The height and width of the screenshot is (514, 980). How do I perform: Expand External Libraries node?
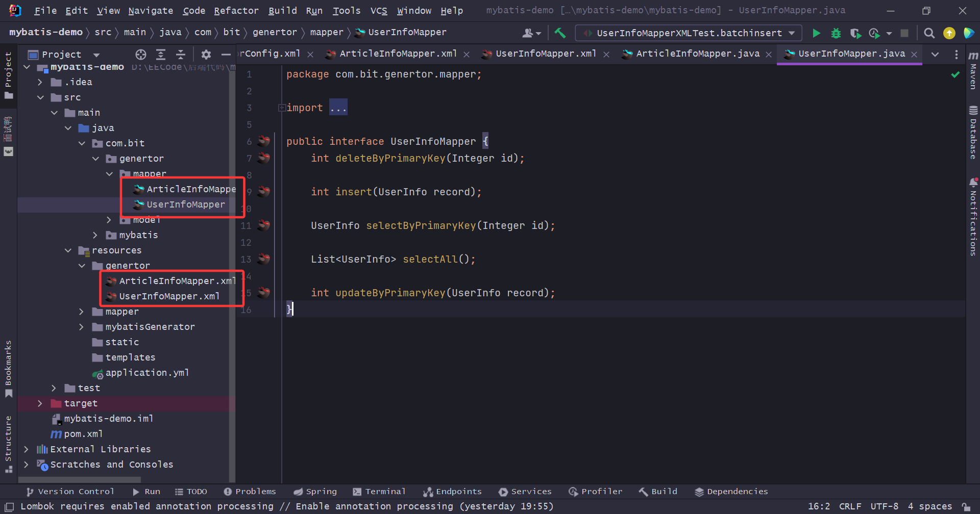click(26, 449)
